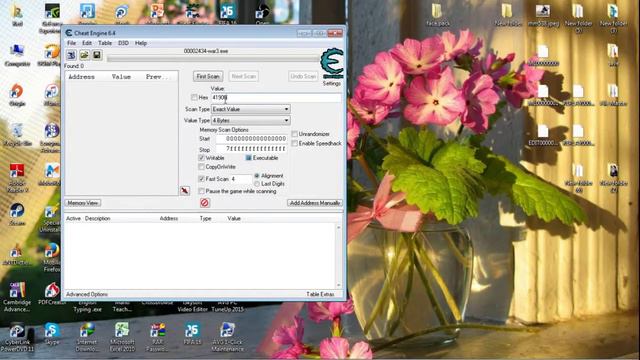Open the FIFA 15 desktop icon
The width and height of the screenshot is (640, 360).
192,335
